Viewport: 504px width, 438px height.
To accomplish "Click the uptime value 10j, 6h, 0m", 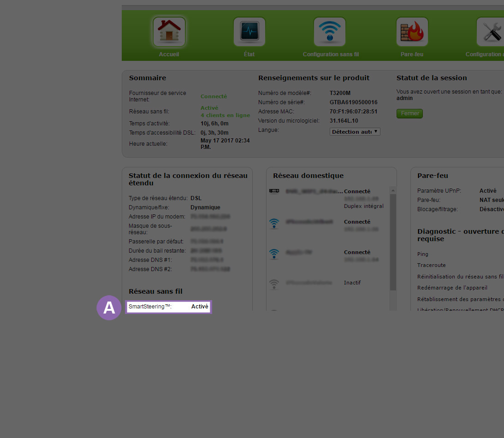I will click(214, 124).
